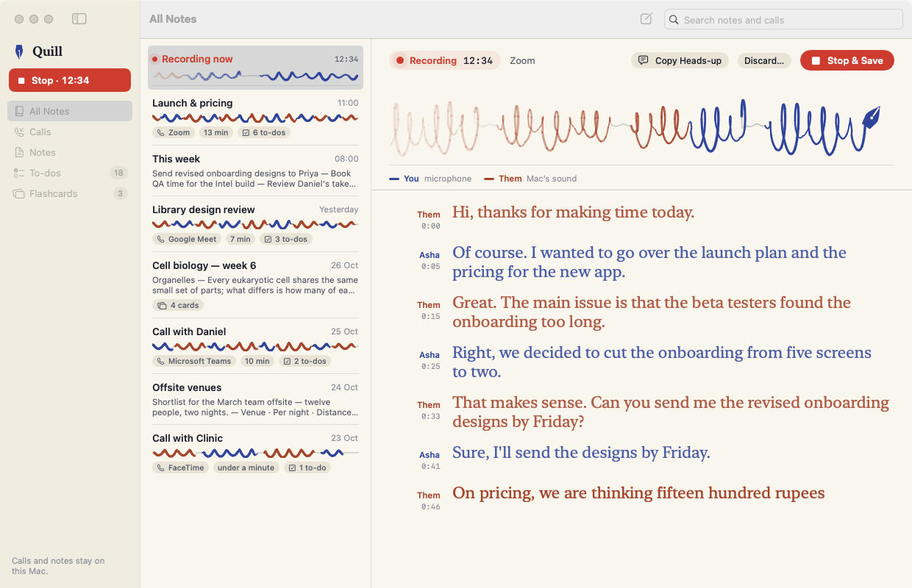Click the speech bubble icon on Copy Heads-up
This screenshot has width=912, height=588.
(643, 60)
